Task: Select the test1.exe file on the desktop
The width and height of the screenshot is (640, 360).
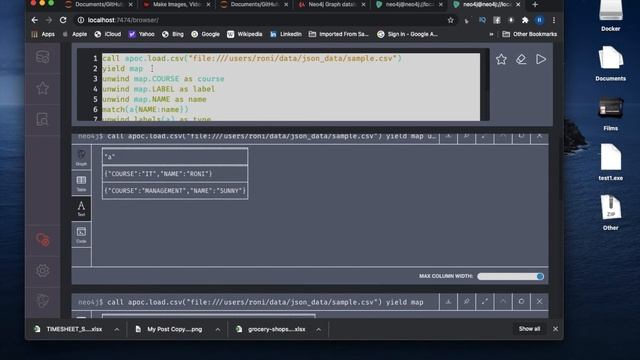Action: point(611,162)
